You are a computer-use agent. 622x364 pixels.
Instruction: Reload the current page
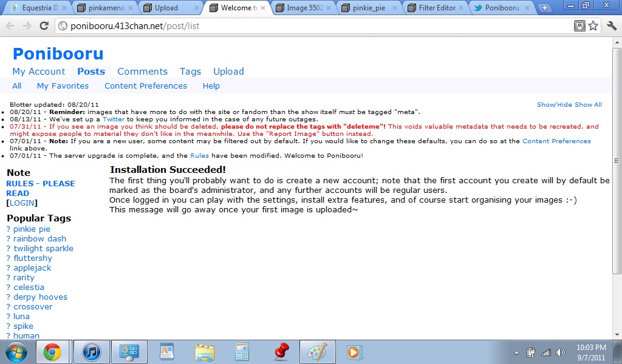(44, 26)
